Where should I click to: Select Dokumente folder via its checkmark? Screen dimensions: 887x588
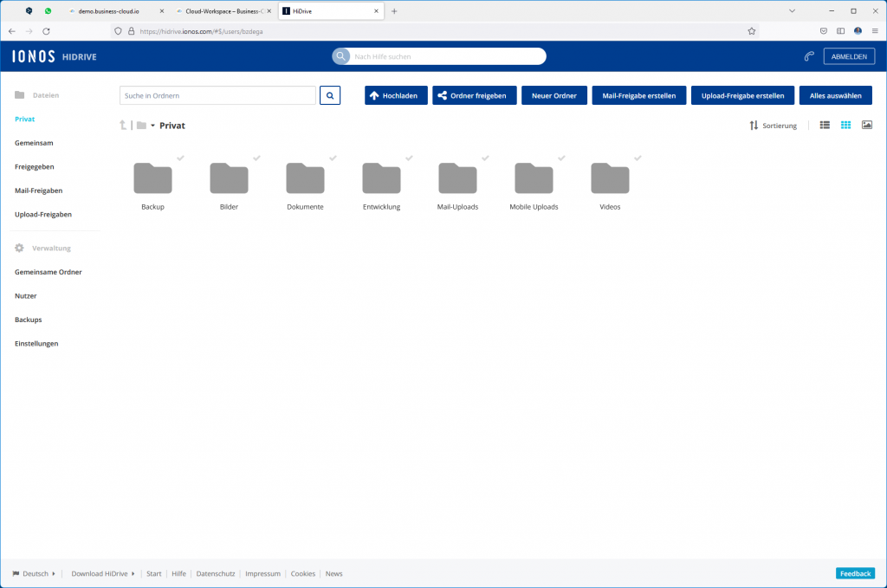333,158
